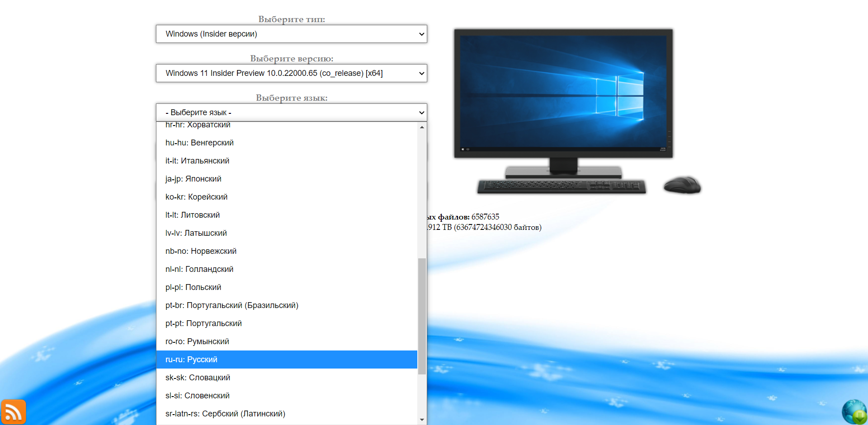Select pt-br: Португальский (Бразильский) option
The height and width of the screenshot is (425, 868).
click(287, 305)
